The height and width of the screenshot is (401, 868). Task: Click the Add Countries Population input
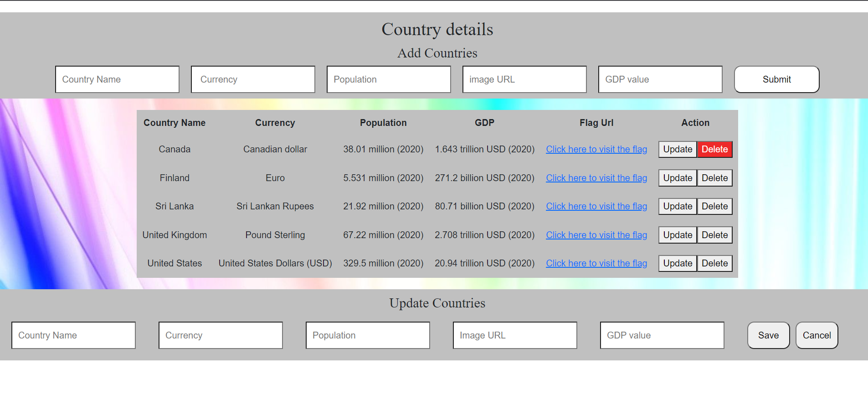pos(389,79)
